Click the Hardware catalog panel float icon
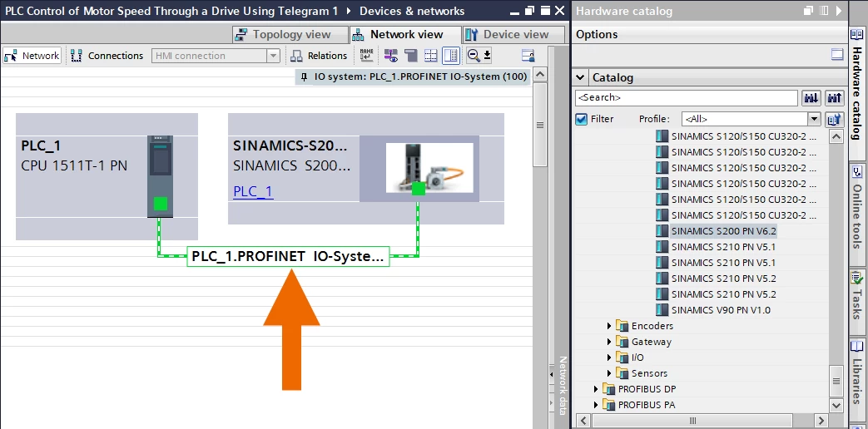The height and width of the screenshot is (429, 868). 809,11
